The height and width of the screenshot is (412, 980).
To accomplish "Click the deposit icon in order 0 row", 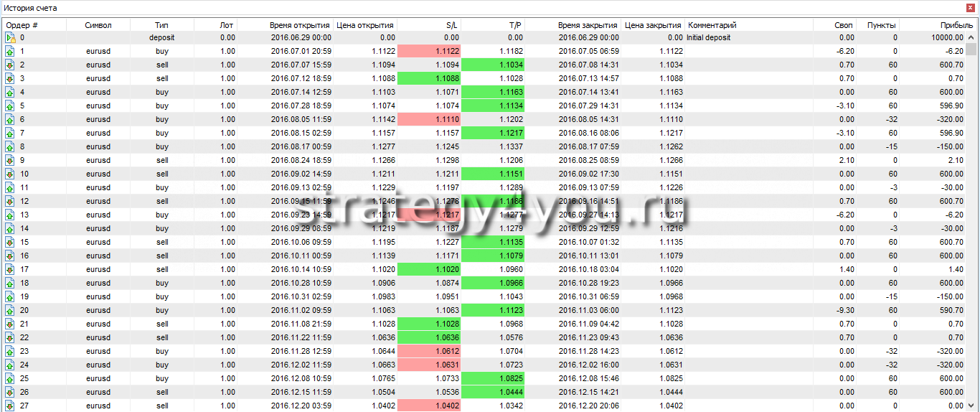I will 10,37.
